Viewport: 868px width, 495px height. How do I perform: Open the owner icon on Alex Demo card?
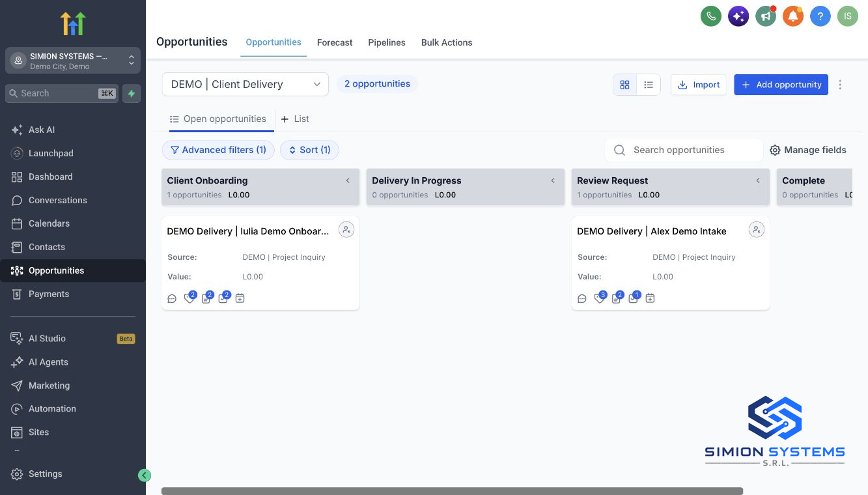(x=756, y=229)
